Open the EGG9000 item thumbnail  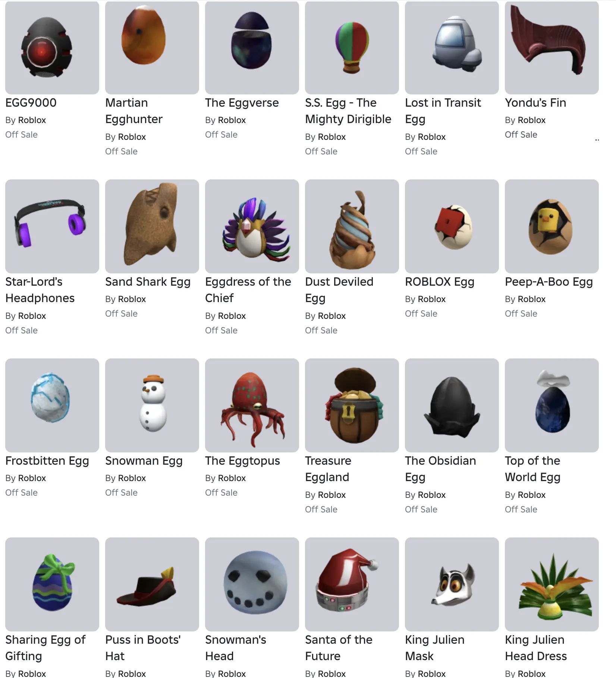(52, 47)
